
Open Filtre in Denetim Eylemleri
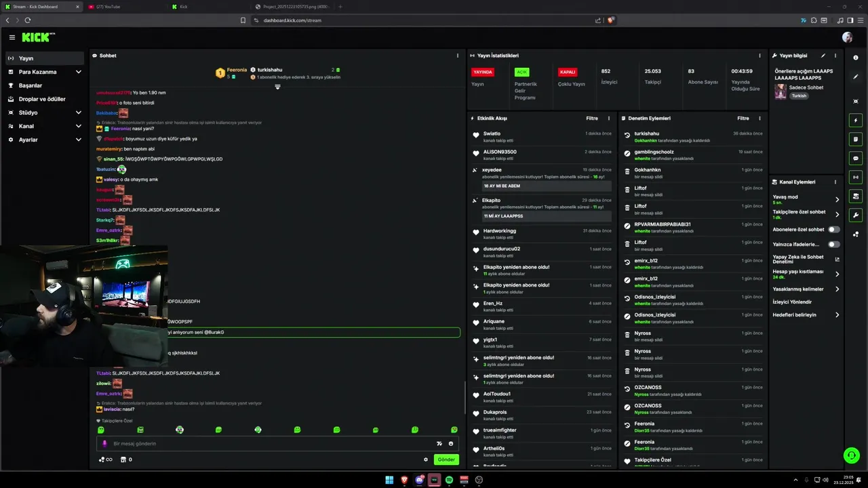(743, 118)
